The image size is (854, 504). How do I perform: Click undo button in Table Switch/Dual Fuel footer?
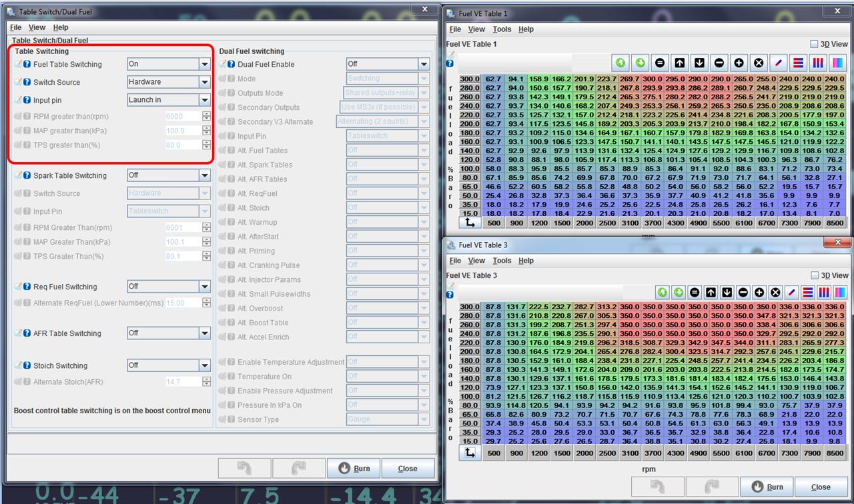click(244, 468)
